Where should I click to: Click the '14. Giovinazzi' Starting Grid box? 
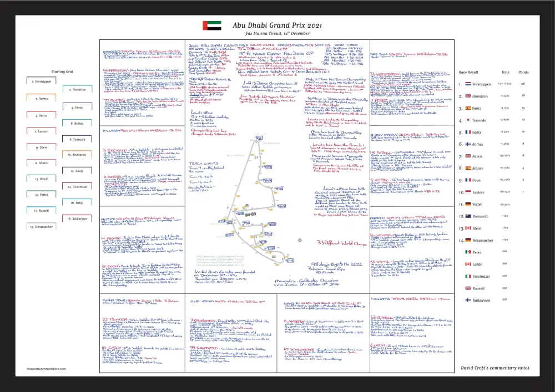[78, 187]
